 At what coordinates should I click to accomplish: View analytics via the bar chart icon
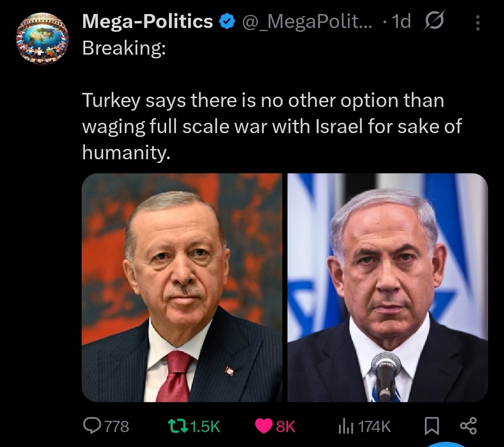[346, 426]
